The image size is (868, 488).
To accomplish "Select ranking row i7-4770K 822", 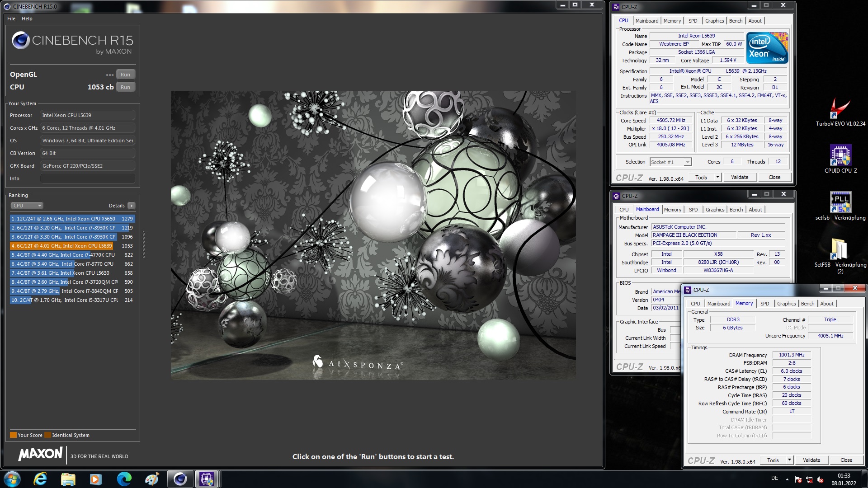I will point(72,255).
